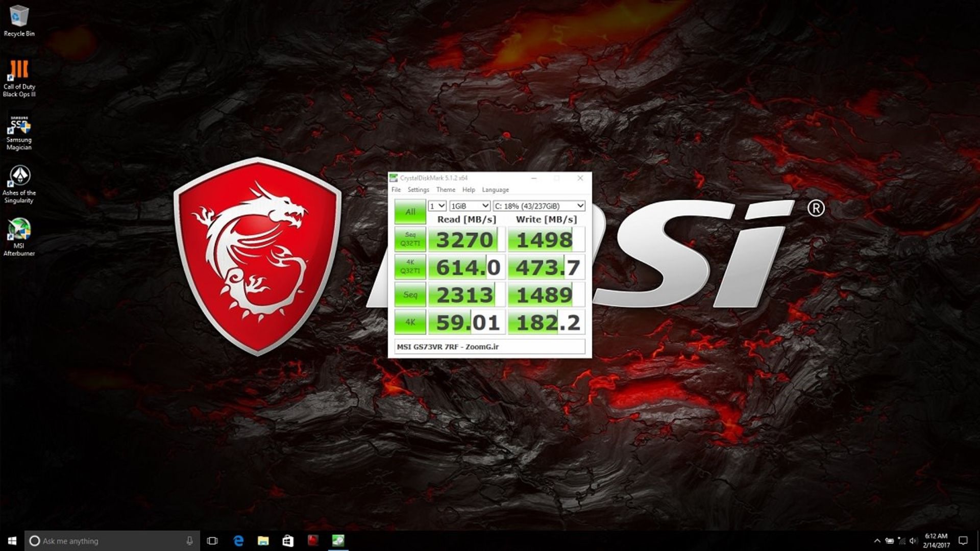This screenshot has height=551, width=980.
Task: Run the 4K Q32T1 benchmark
Action: (x=410, y=267)
